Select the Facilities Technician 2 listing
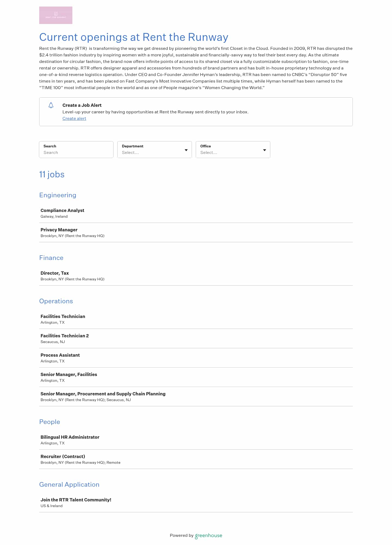Screen dimensions: 392x545 [65, 336]
